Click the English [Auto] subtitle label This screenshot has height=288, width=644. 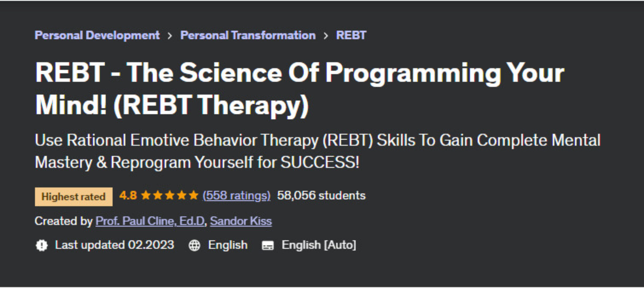(319, 245)
